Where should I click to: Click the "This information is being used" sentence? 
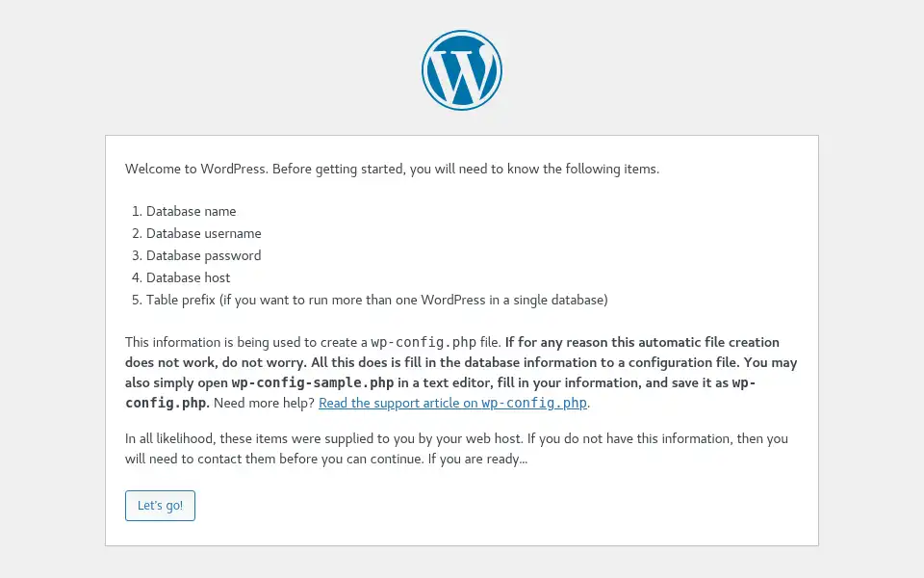point(313,343)
